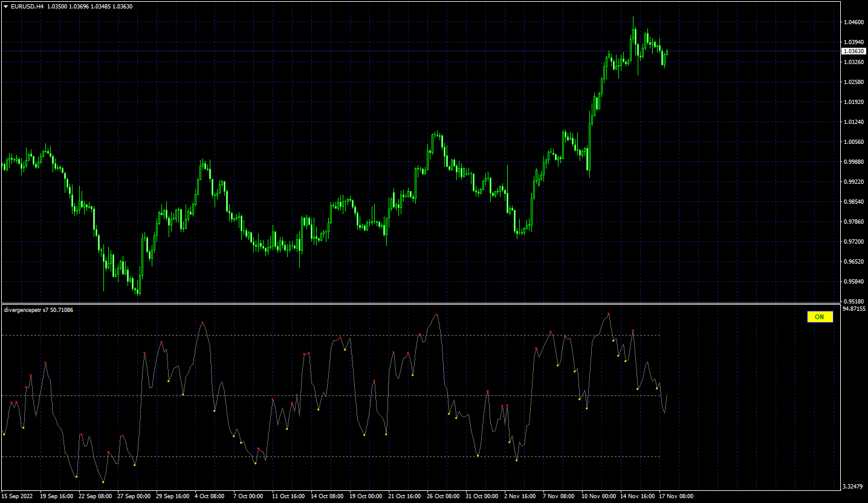Click the 1.01240 price axis label
The height and width of the screenshot is (503, 868).
tap(853, 122)
